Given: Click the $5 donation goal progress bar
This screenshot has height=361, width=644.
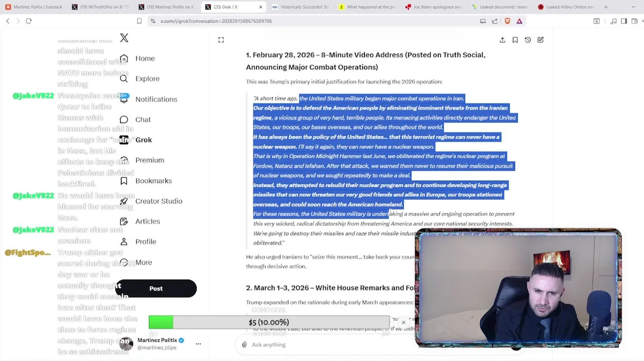Looking at the screenshot, I should coord(269,322).
